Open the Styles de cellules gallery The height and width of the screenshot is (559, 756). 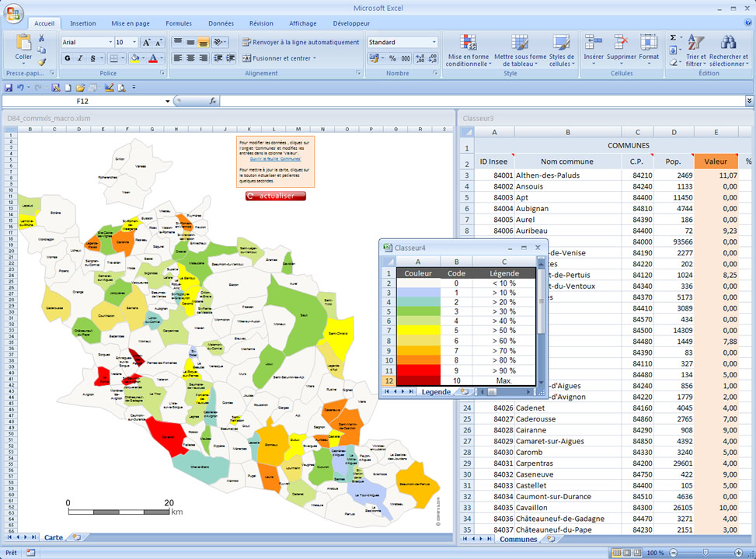(562, 50)
